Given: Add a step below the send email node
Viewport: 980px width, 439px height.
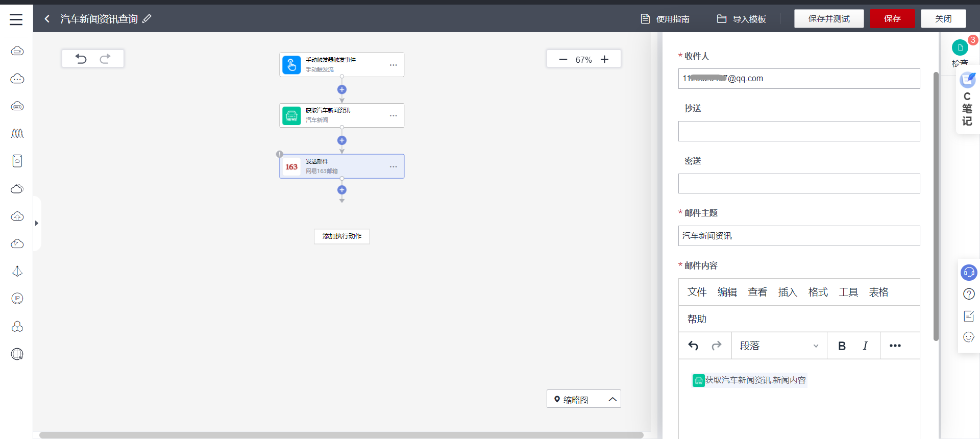Looking at the screenshot, I should [342, 190].
